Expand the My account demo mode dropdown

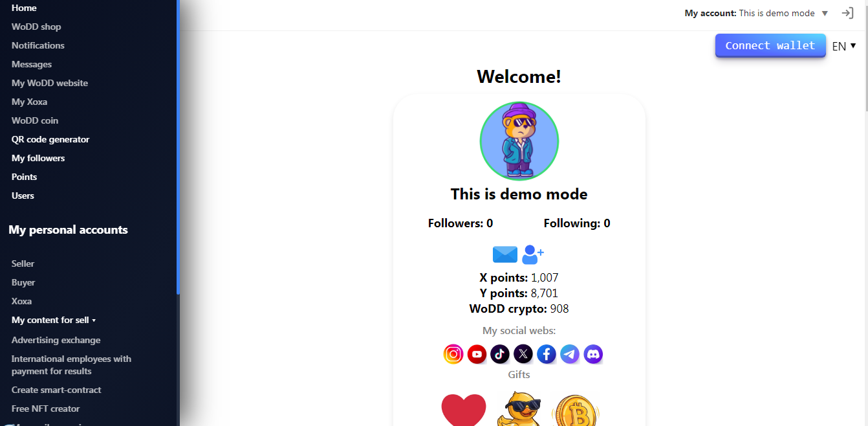pos(756,13)
